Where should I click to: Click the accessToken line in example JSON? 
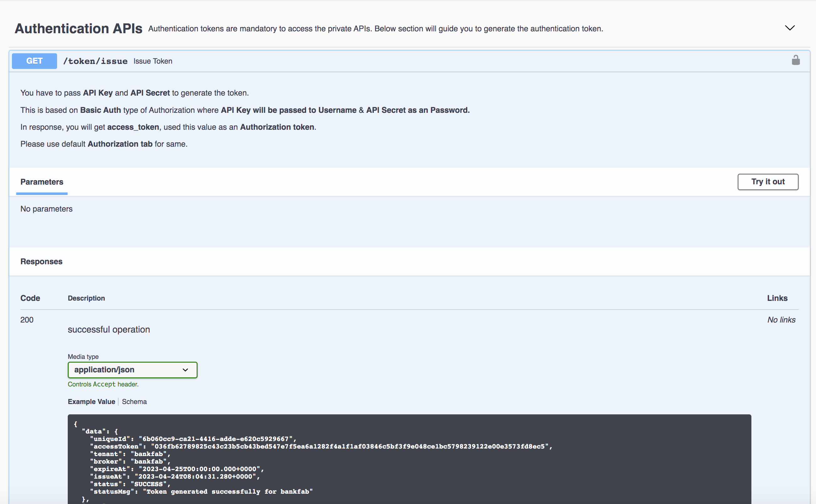click(x=320, y=446)
